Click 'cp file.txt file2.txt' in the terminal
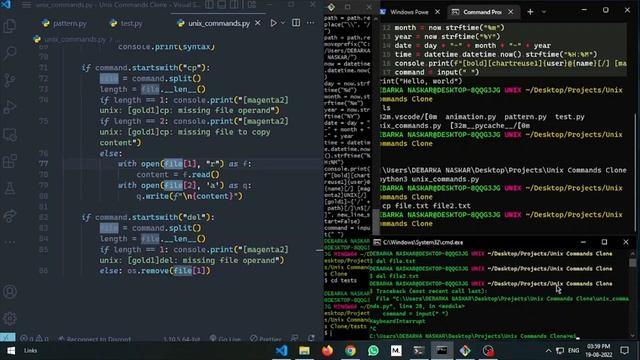This screenshot has height=360, width=640. click(426, 206)
